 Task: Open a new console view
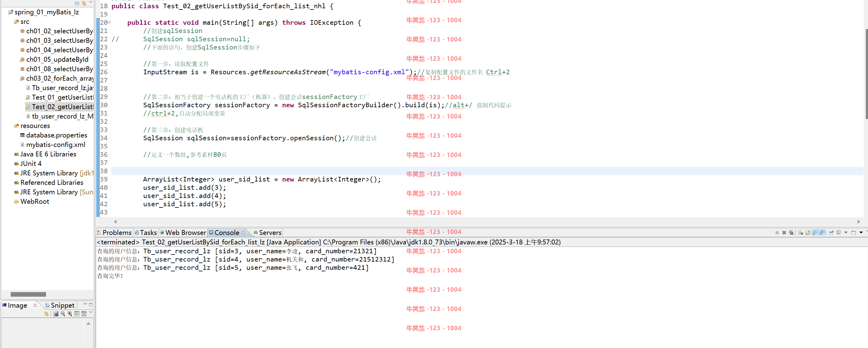[x=854, y=232]
